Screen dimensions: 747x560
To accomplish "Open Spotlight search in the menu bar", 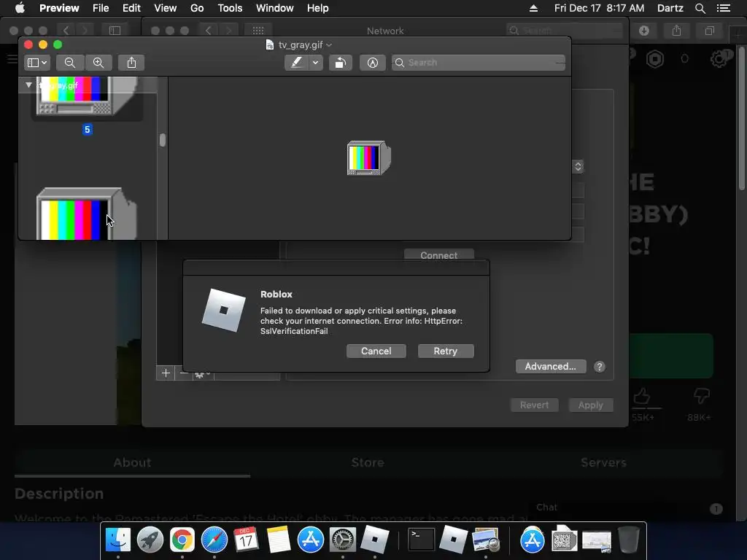I will pos(700,8).
